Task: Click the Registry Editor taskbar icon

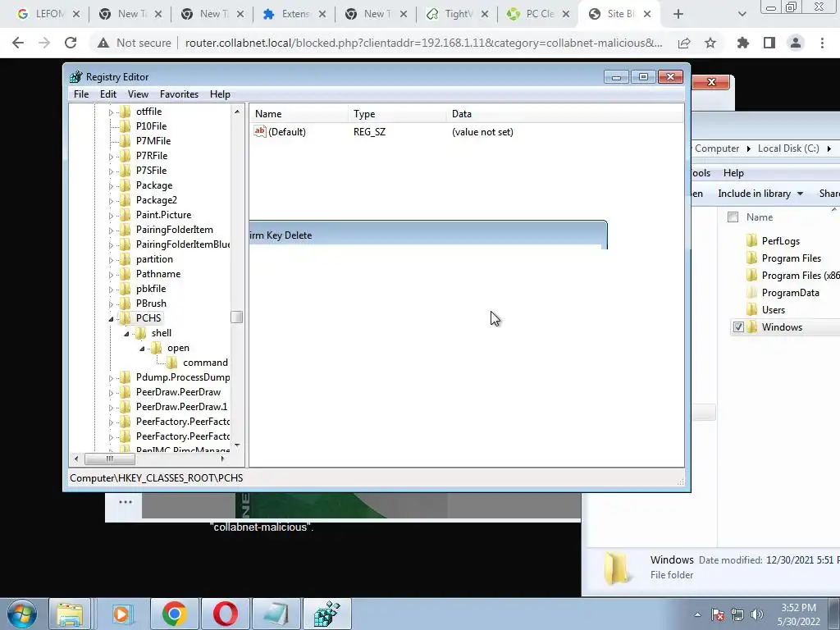Action: tap(327, 614)
